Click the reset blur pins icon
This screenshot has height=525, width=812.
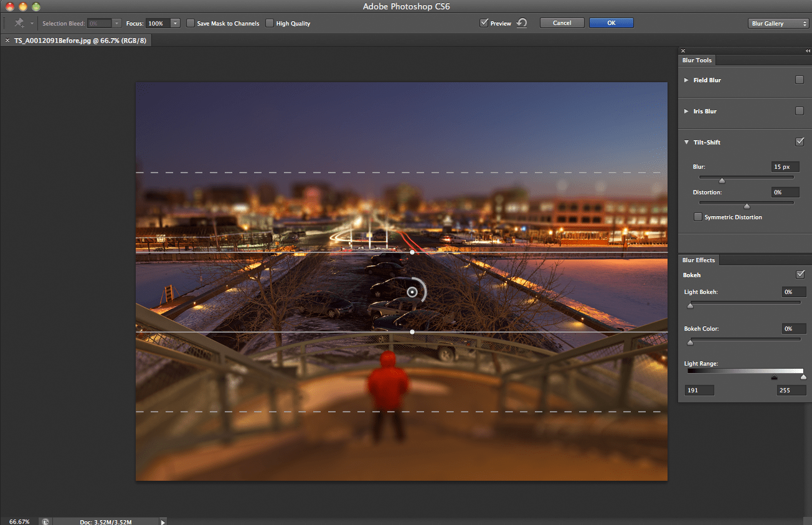pyautogui.click(x=522, y=23)
